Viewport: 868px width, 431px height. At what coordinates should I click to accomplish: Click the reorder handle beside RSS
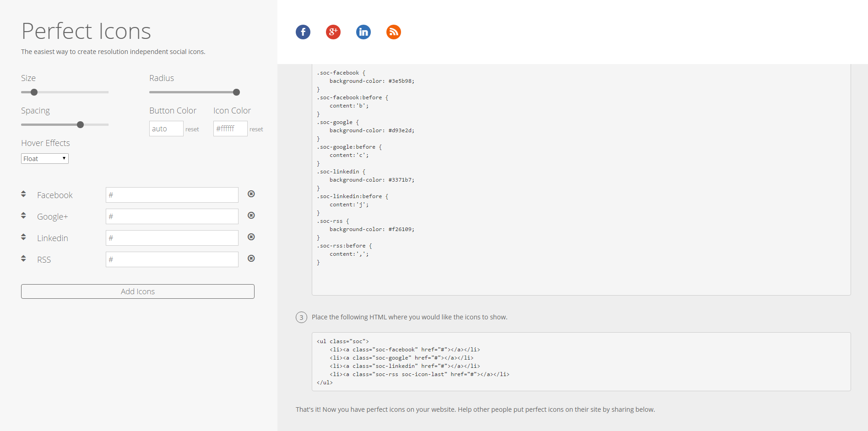point(23,259)
